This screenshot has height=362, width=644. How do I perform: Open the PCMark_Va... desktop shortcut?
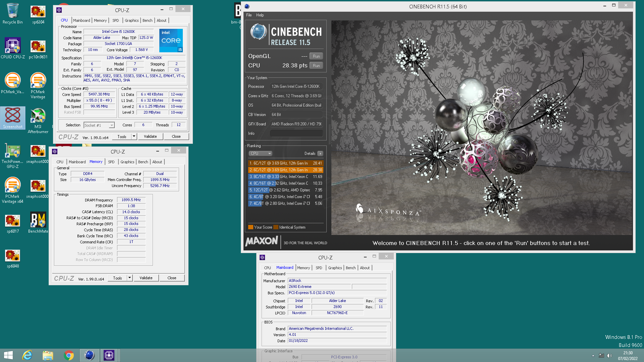(13, 83)
